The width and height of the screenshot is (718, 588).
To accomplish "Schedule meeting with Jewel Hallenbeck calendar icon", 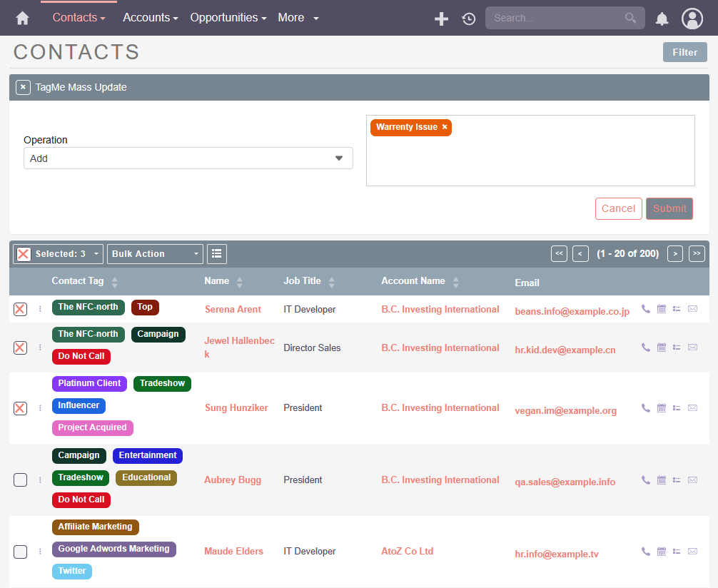I will click(661, 347).
